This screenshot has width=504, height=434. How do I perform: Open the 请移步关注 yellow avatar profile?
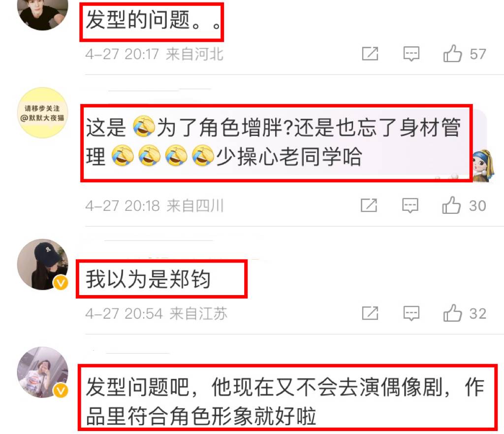[42, 113]
